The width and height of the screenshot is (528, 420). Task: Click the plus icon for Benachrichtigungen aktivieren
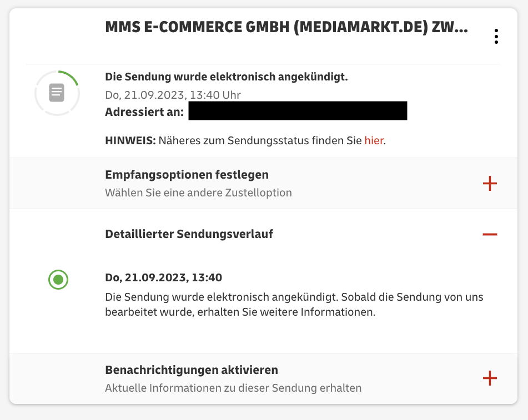coord(490,378)
